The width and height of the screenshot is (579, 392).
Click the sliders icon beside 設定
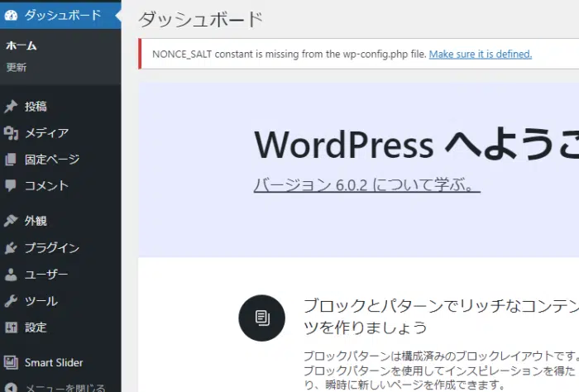[x=11, y=327]
